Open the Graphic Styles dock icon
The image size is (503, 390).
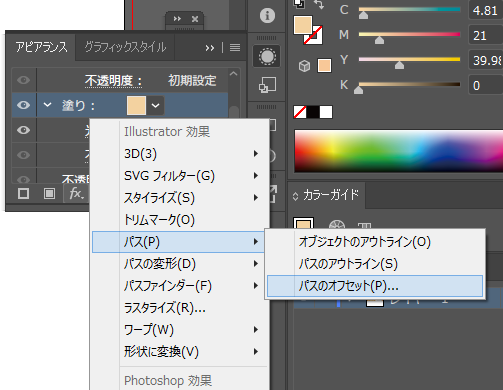coord(267,85)
